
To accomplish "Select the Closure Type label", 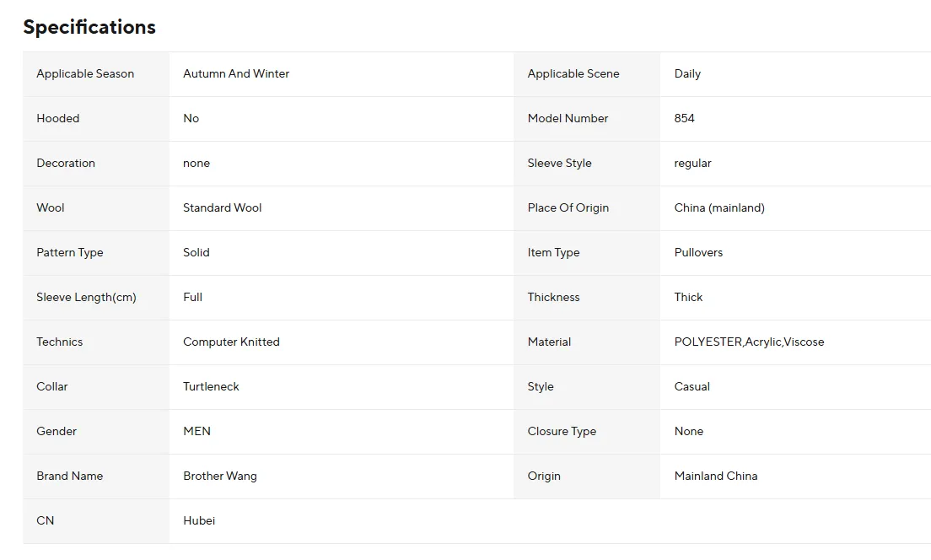I will [x=562, y=432].
